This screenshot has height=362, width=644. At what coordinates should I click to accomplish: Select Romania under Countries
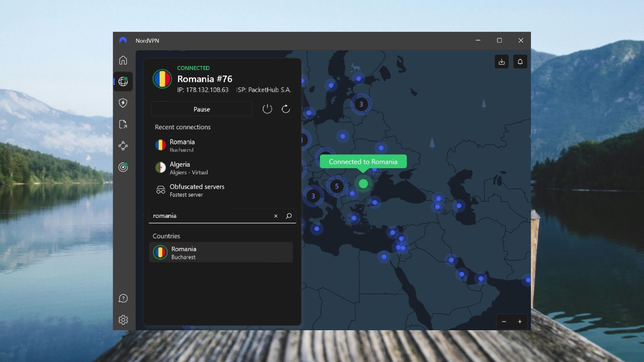point(221,252)
